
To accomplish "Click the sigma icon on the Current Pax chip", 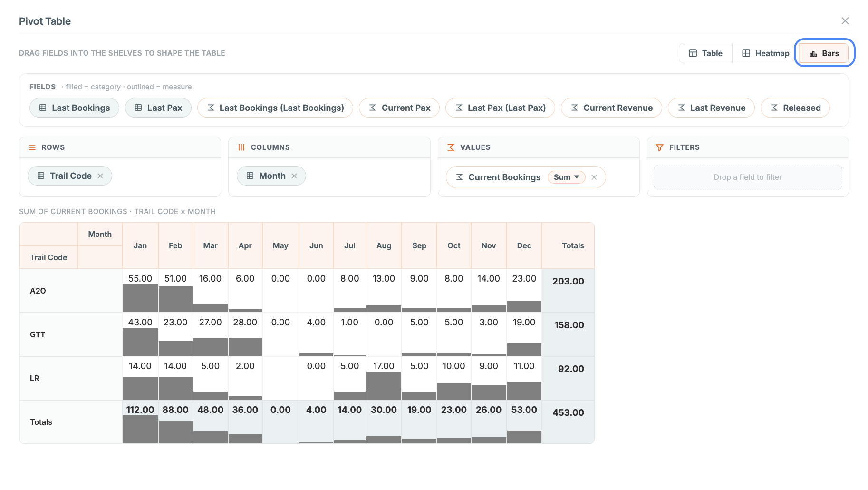I will click(373, 108).
